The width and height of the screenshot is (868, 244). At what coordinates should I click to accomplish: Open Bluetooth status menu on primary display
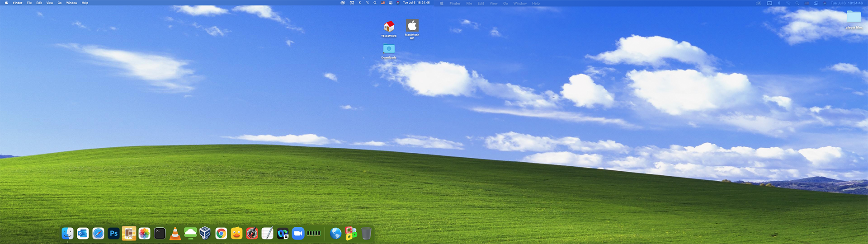360,3
